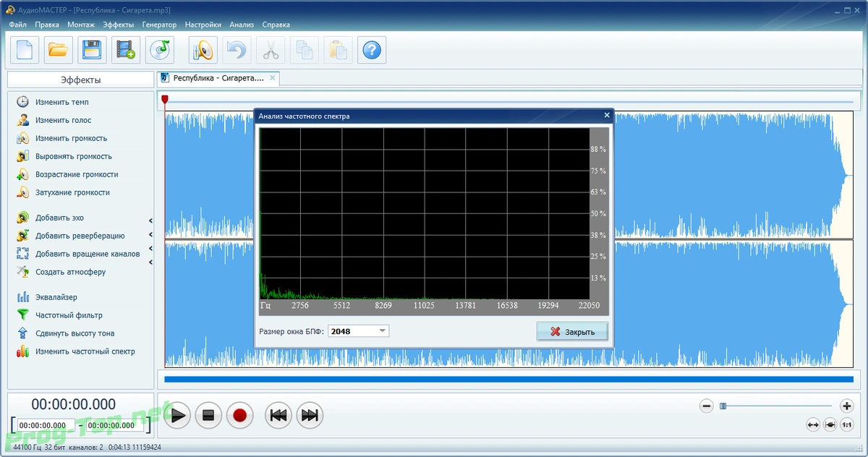The height and width of the screenshot is (457, 868).
Task: Start playback with the Play button
Action: click(178, 416)
